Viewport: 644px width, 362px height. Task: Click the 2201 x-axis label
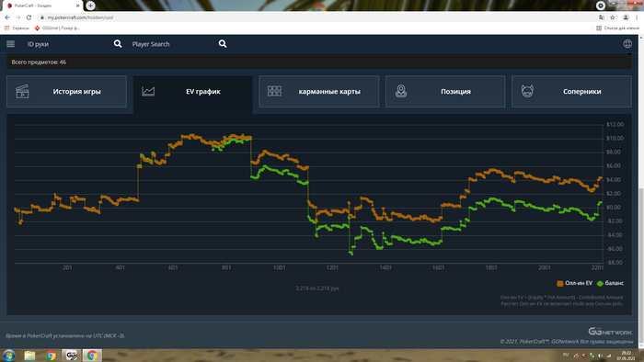pyautogui.click(x=598, y=267)
